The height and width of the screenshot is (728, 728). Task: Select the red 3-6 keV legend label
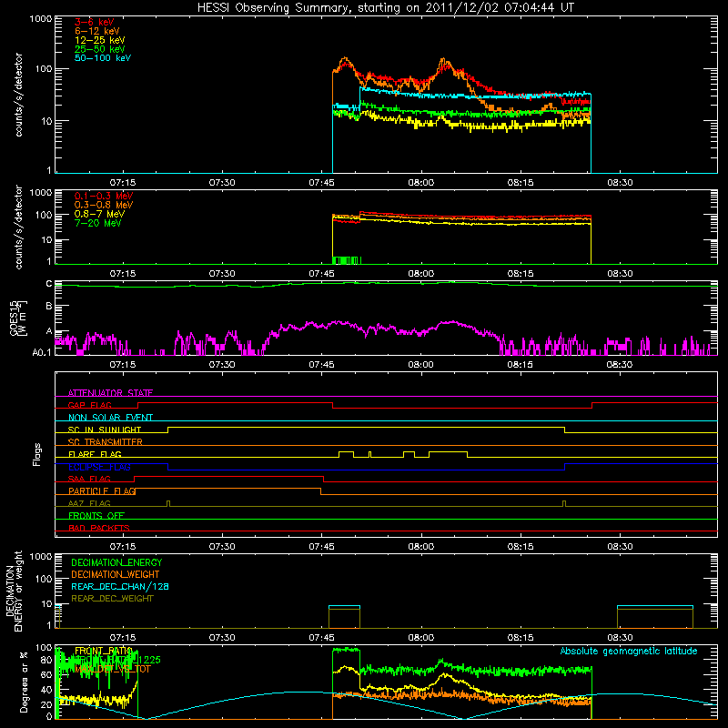coord(95,22)
